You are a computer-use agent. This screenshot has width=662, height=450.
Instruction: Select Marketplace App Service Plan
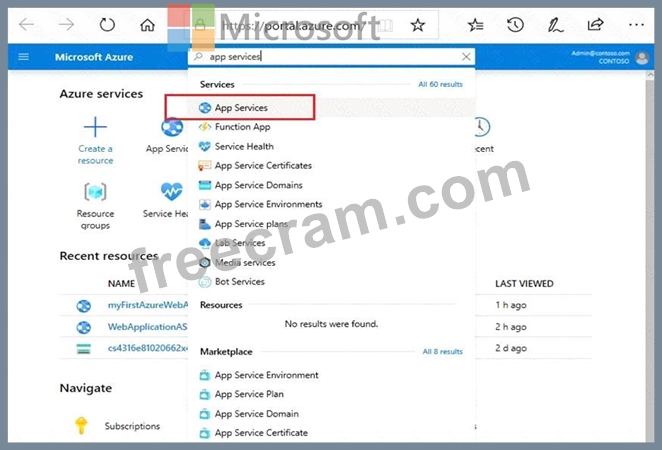(331, 394)
